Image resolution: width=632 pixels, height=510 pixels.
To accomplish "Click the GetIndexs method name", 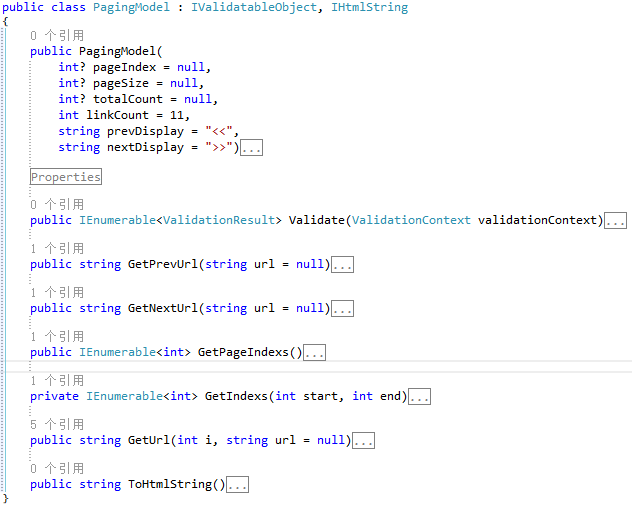I will (x=236, y=396).
